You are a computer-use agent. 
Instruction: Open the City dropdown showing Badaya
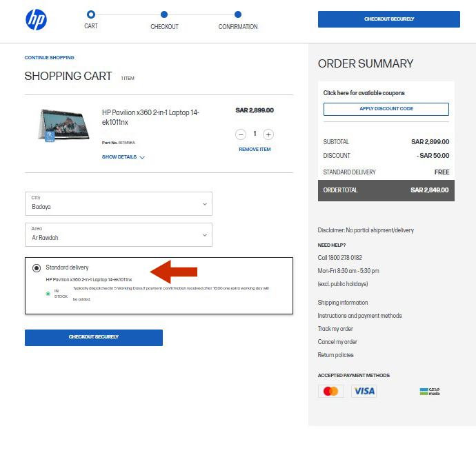click(118, 203)
